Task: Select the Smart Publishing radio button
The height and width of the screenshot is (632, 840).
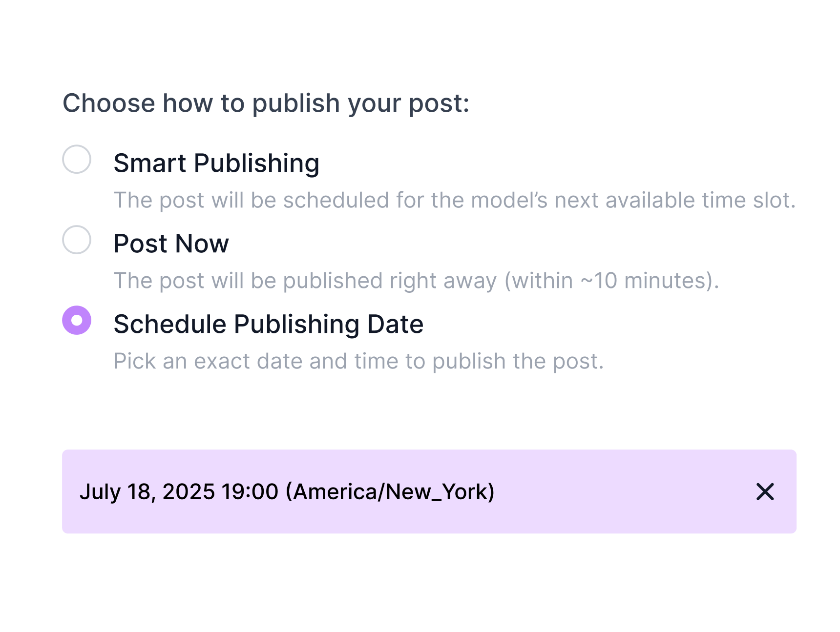Action: (77, 159)
